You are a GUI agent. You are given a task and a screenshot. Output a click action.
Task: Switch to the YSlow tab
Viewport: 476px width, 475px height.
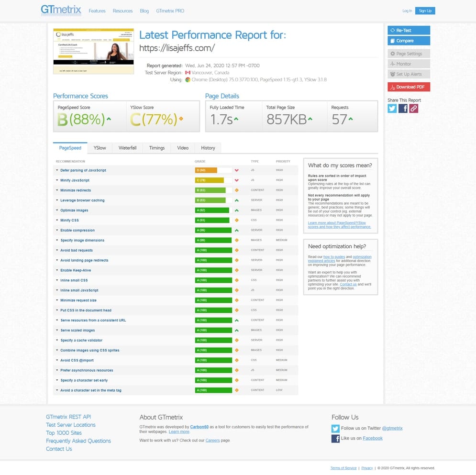100,148
